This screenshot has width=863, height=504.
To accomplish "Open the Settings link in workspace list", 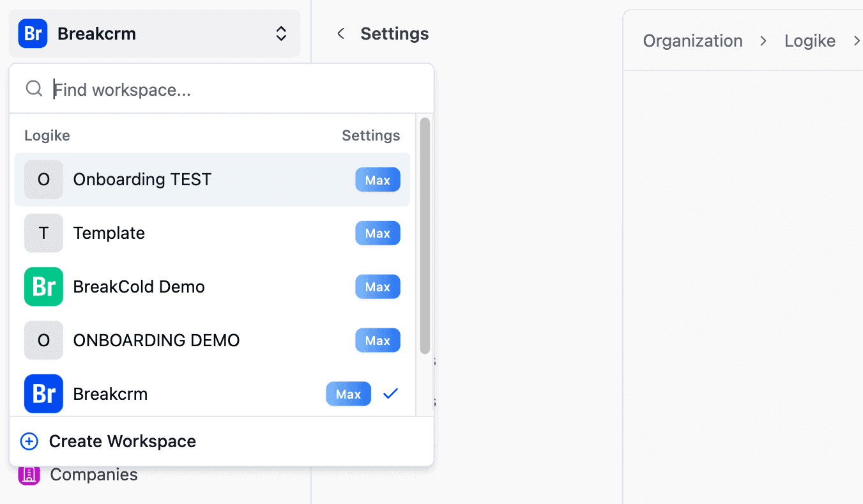I will (370, 135).
